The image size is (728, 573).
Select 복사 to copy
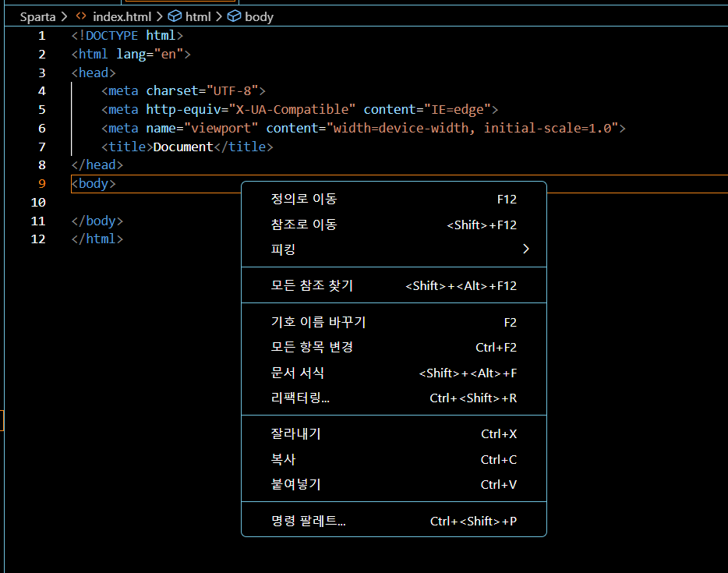coord(394,459)
